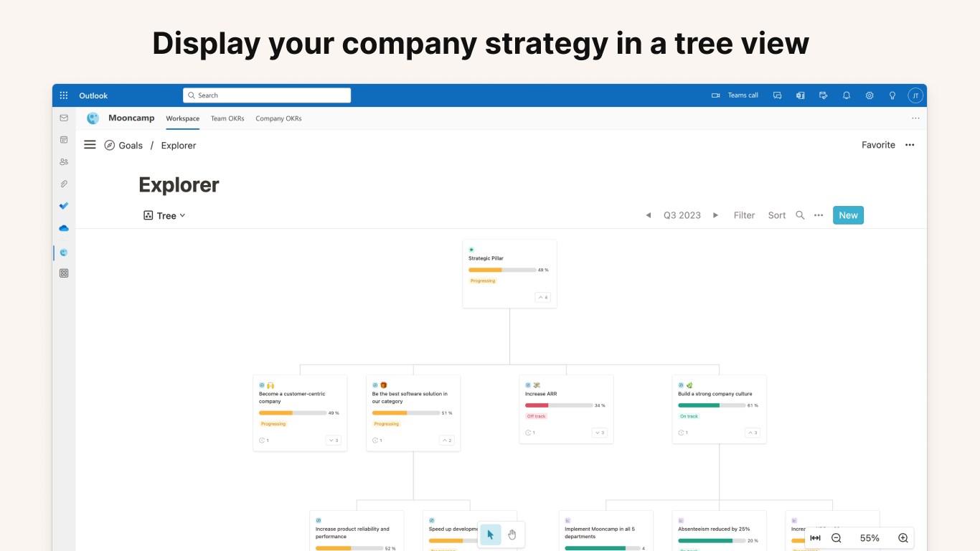Screen dimensions: 980x551
Task: Select the pointer cursor tool
Action: (x=491, y=534)
